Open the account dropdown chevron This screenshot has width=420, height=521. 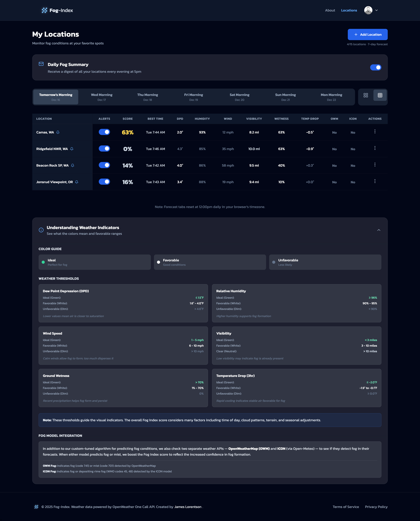tap(376, 10)
